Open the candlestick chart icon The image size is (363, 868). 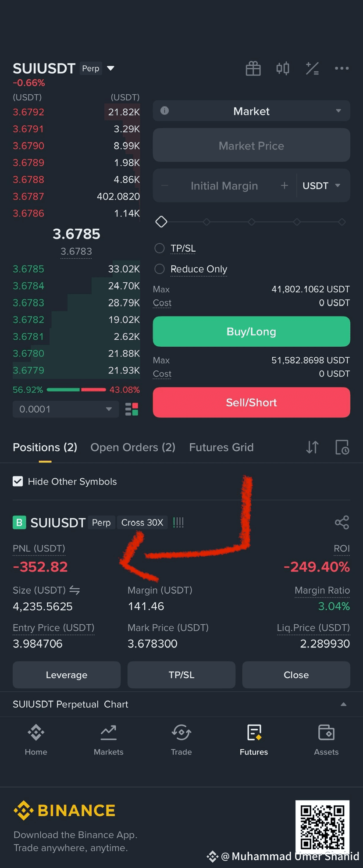pos(283,68)
